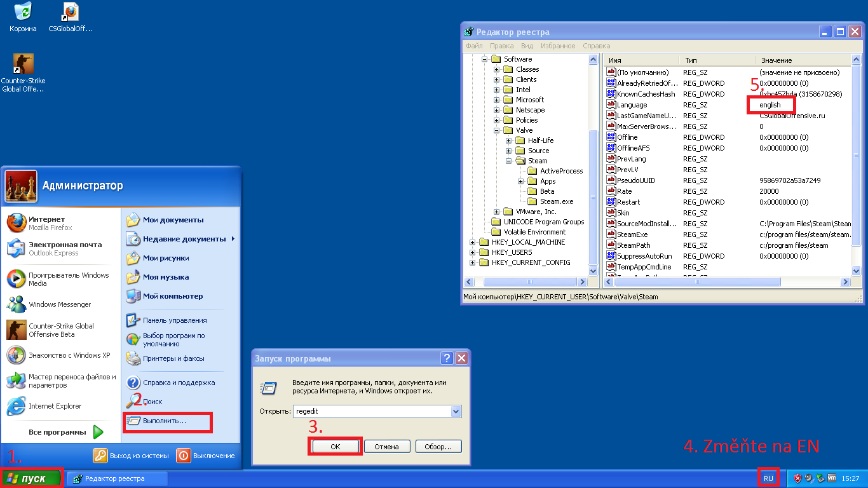This screenshot has width=868, height=488.
Task: Click 'Отмена' in Run dialog
Action: (x=386, y=447)
